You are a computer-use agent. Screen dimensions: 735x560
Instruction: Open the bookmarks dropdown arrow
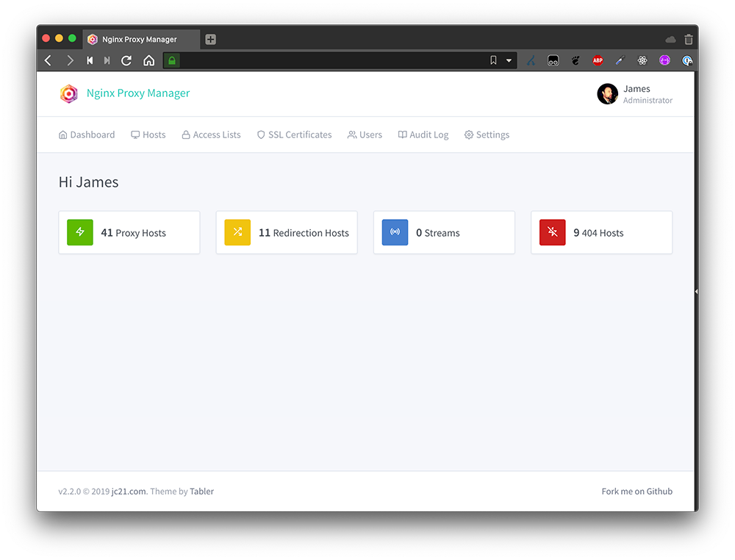[x=509, y=60]
